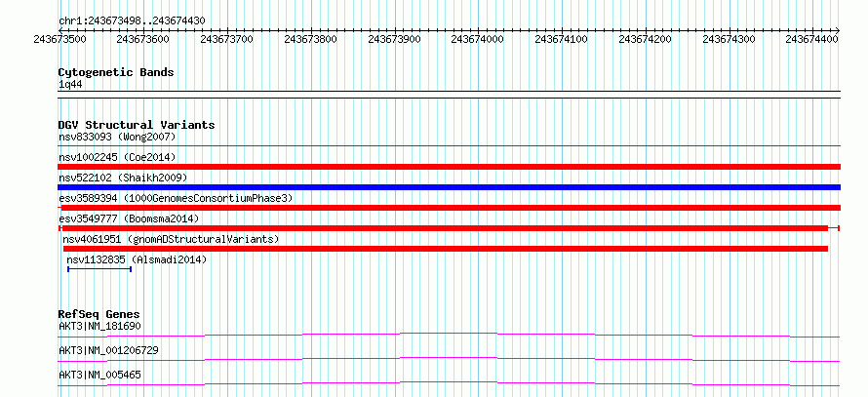
Task: Click ruler position 243673600
Action: 143,39
